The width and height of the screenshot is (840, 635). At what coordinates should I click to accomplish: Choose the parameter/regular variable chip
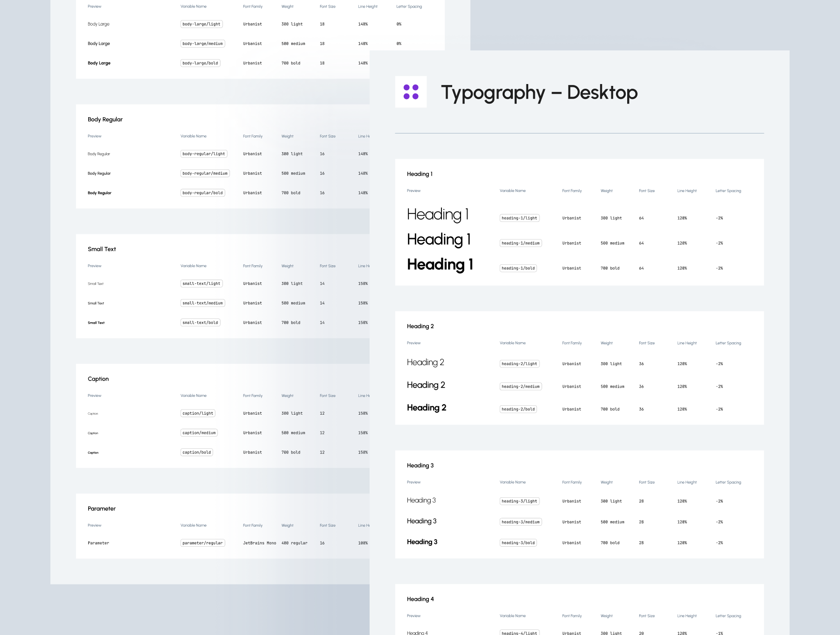[203, 543]
